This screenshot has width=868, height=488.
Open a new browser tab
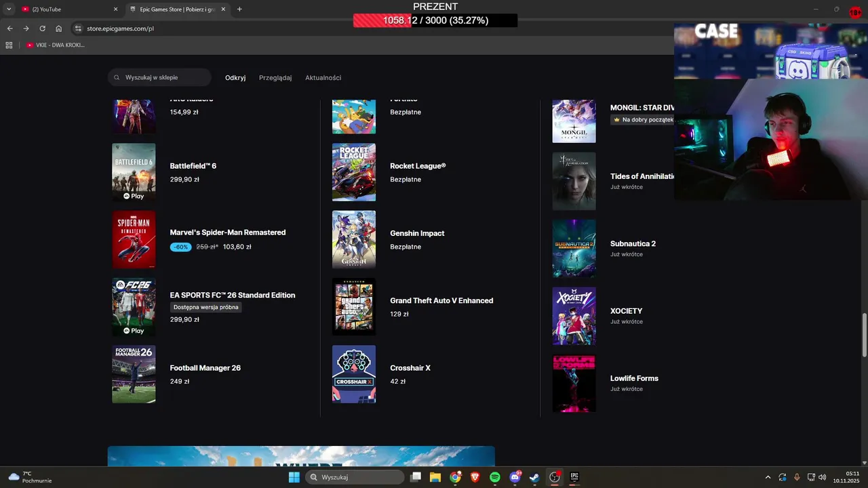(239, 9)
